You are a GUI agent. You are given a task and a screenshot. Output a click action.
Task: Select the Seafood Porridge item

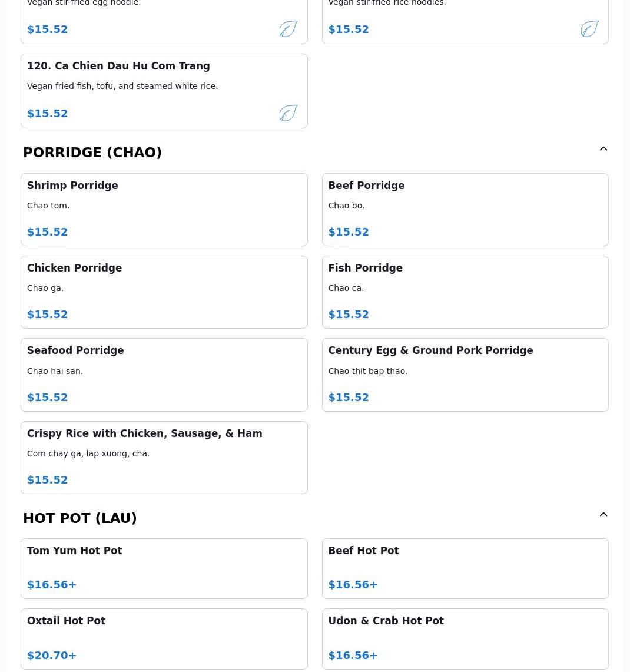(164, 375)
